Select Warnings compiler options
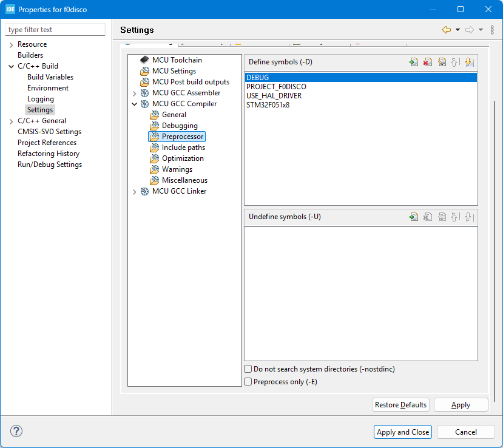This screenshot has height=448, width=503. point(177,169)
